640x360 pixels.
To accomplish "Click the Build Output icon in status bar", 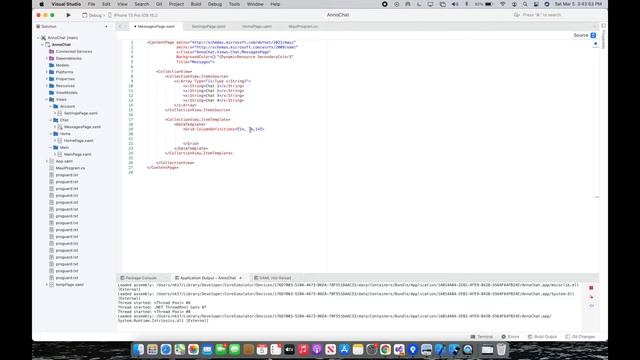I will point(530,337).
